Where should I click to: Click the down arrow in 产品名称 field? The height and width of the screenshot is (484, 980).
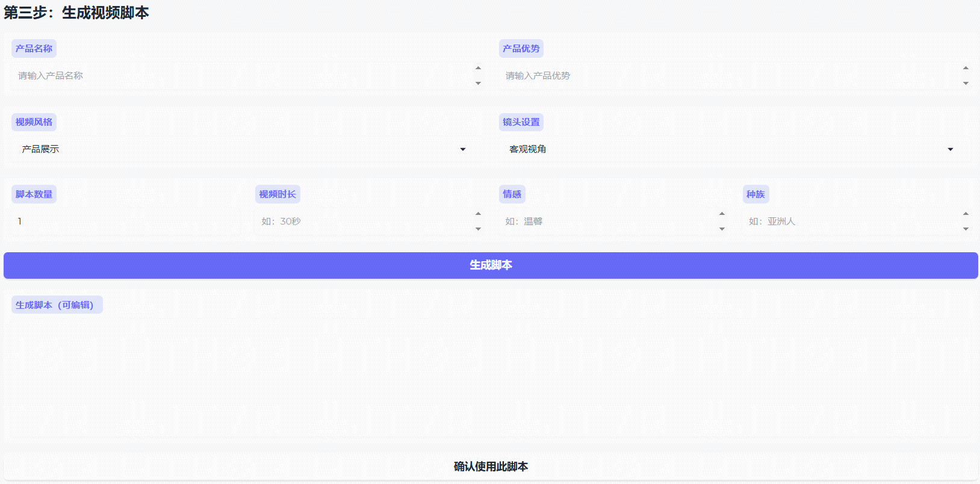[479, 84]
